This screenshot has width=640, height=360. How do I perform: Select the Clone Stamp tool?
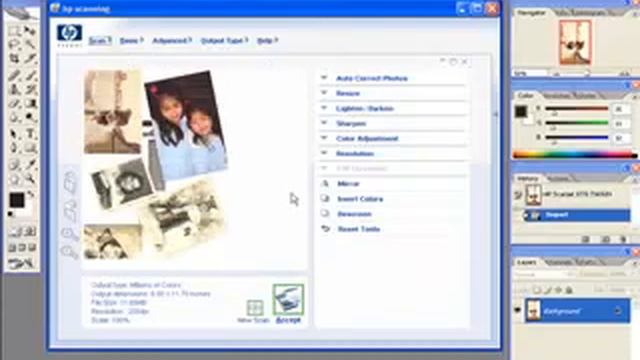click(14, 89)
